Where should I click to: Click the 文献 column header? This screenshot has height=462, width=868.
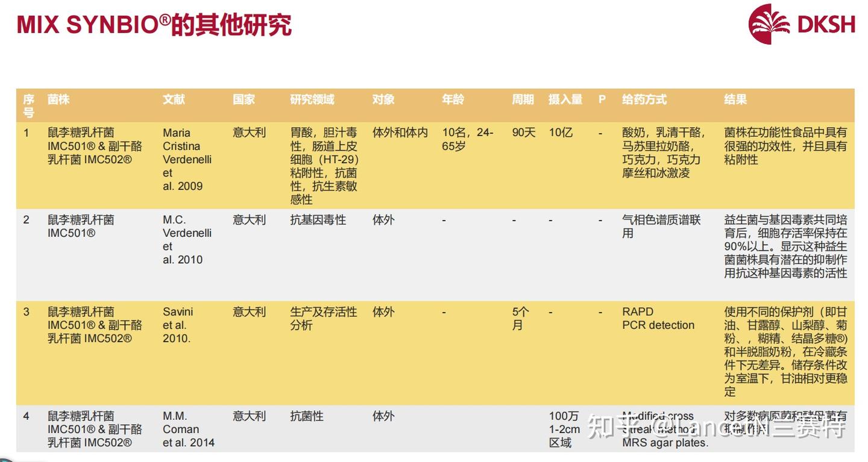(174, 99)
